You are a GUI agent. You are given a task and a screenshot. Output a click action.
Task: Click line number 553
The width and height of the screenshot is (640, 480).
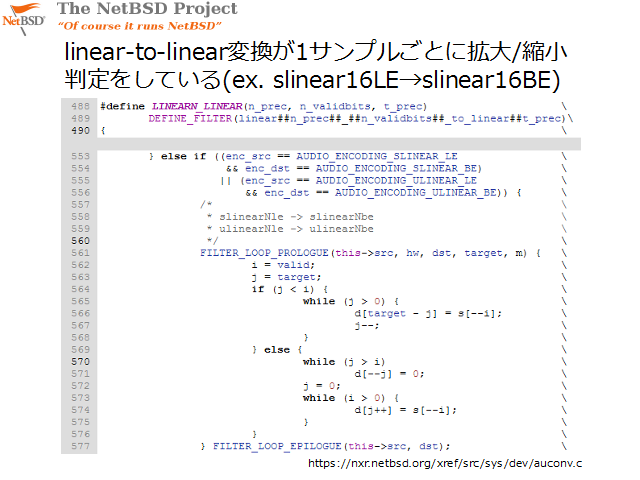click(80, 156)
